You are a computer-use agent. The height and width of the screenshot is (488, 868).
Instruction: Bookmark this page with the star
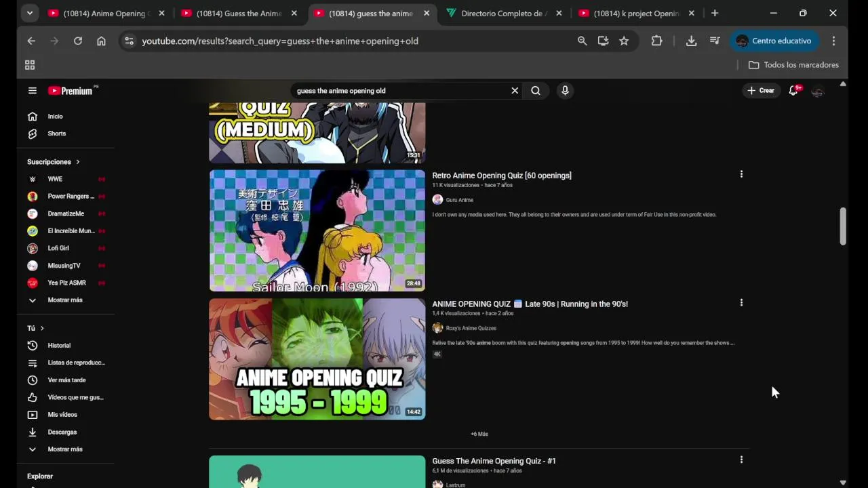[624, 41]
